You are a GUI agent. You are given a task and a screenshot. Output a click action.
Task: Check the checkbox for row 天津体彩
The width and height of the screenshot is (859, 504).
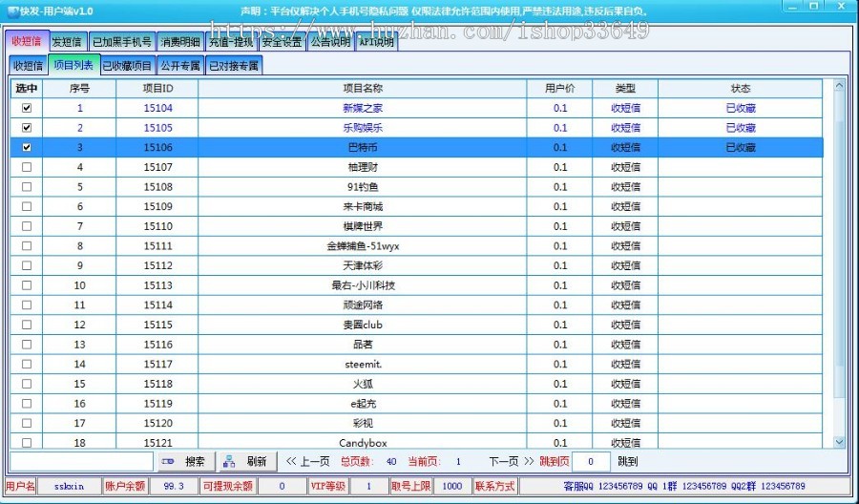(27, 265)
